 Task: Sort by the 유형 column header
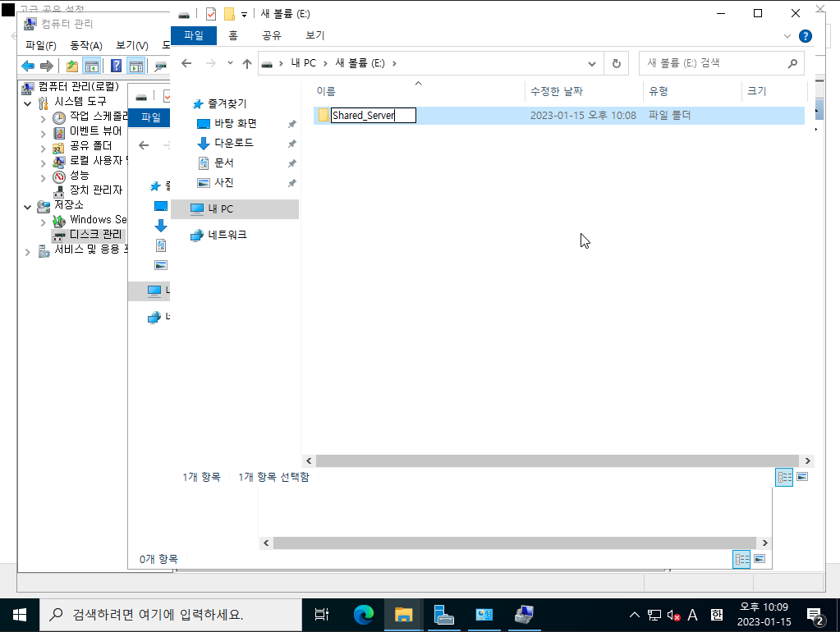659,92
